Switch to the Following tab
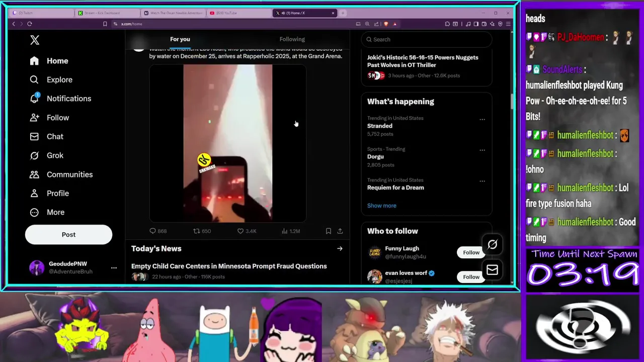The height and width of the screenshot is (362, 644). coord(292,39)
